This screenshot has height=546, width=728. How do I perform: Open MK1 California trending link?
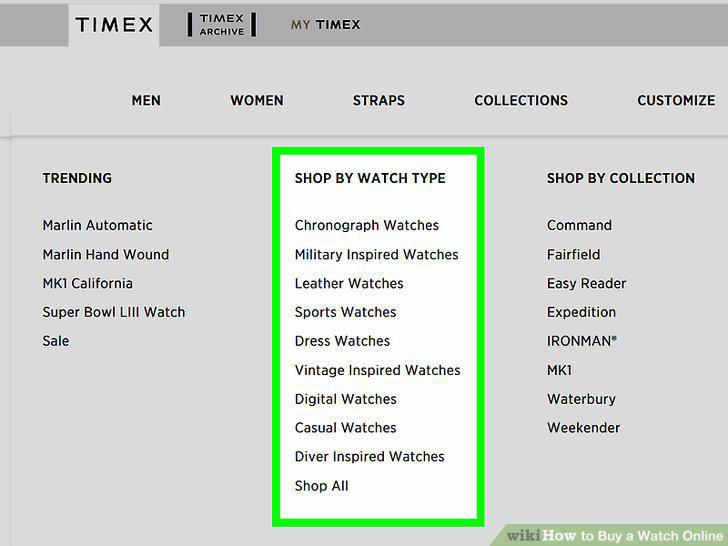pyautogui.click(x=88, y=283)
